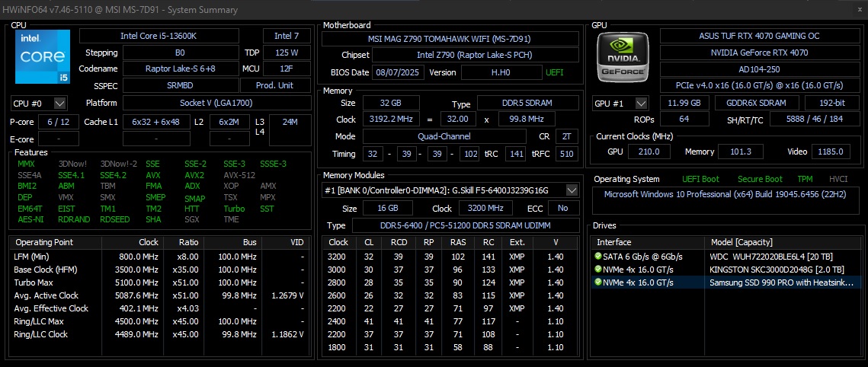Click the Prod. Unit field
This screenshot has width=868, height=367.
click(x=275, y=86)
